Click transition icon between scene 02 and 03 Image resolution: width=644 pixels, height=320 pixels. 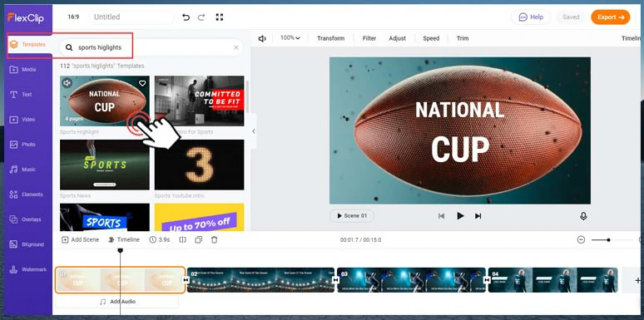tap(336, 280)
